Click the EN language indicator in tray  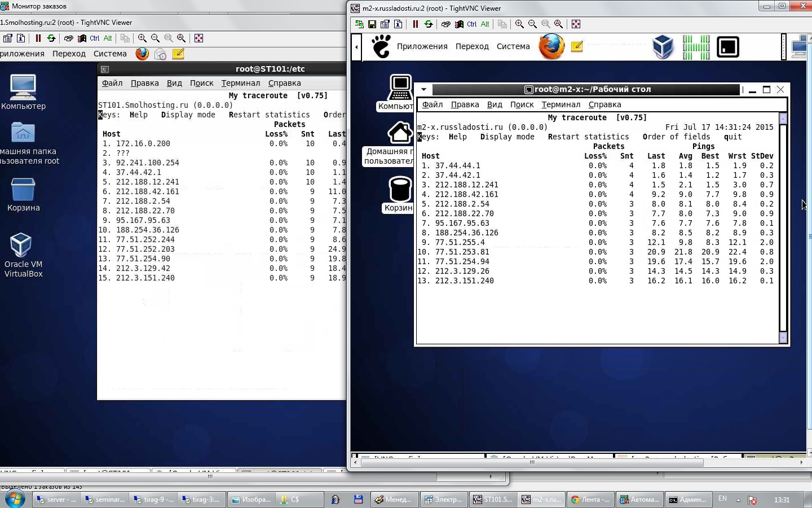pos(722,499)
